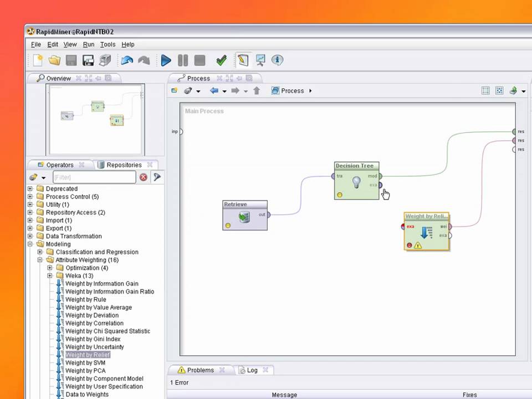Screen dimensions: 532x399
Task: Switch to the Operators tab
Action: (60, 165)
